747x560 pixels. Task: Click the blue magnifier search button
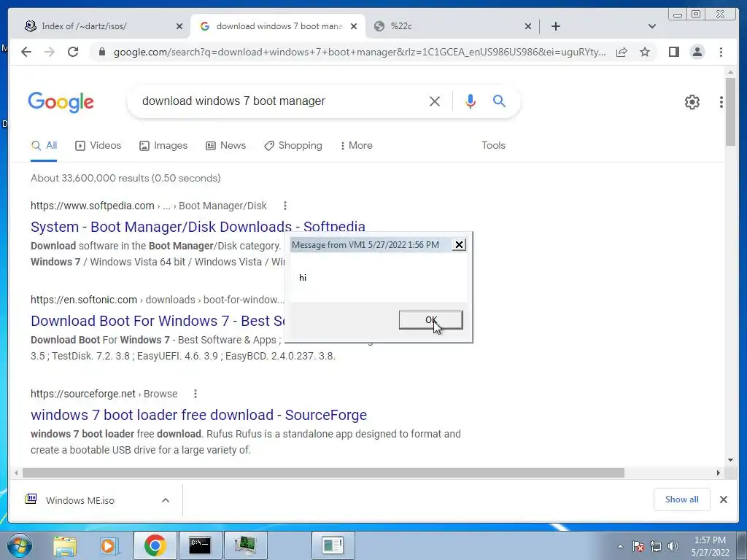(x=499, y=101)
